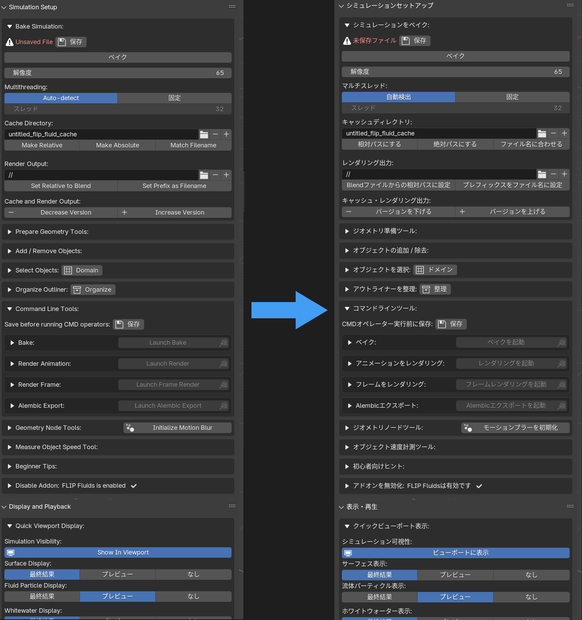Select Auto-detect multithreading mode
Viewport: 582px width, 620px height.
click(61, 98)
